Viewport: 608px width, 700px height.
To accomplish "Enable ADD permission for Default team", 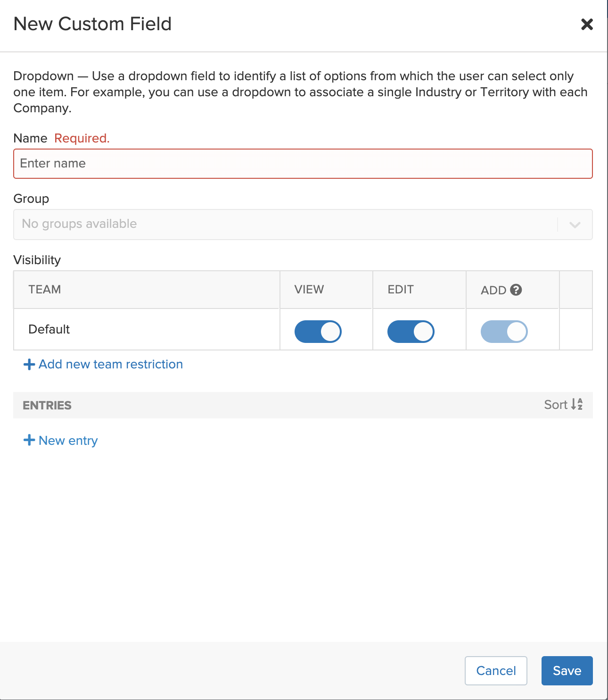I will (504, 331).
